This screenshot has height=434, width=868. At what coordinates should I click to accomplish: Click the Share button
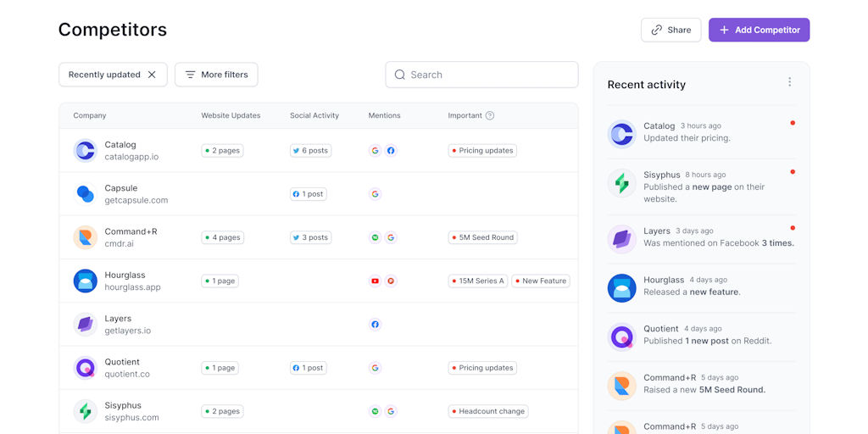click(670, 30)
